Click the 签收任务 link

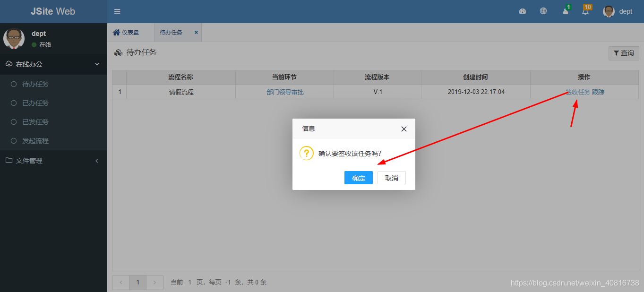pos(578,92)
